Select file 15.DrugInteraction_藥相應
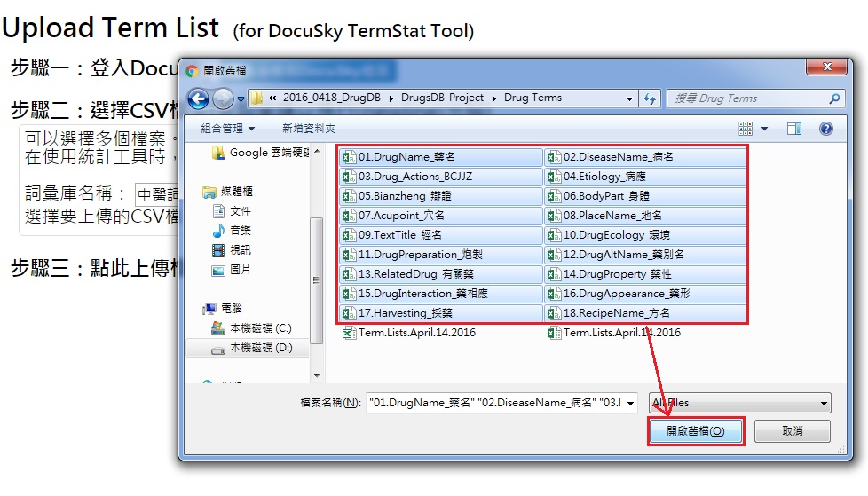 (440, 294)
